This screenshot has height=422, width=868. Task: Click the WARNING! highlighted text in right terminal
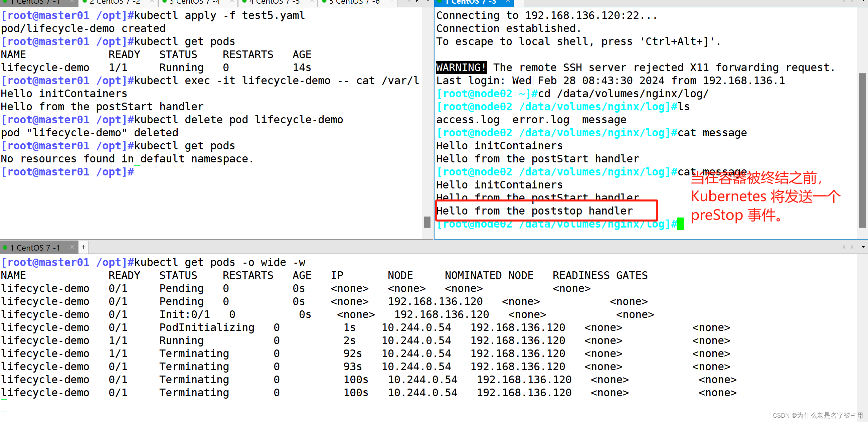tap(461, 67)
